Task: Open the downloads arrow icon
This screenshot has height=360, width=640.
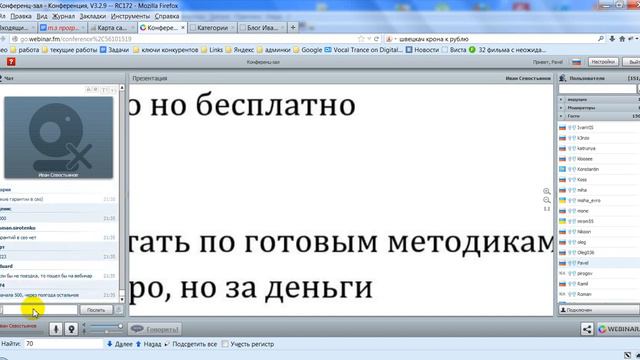Action: click(x=612, y=39)
